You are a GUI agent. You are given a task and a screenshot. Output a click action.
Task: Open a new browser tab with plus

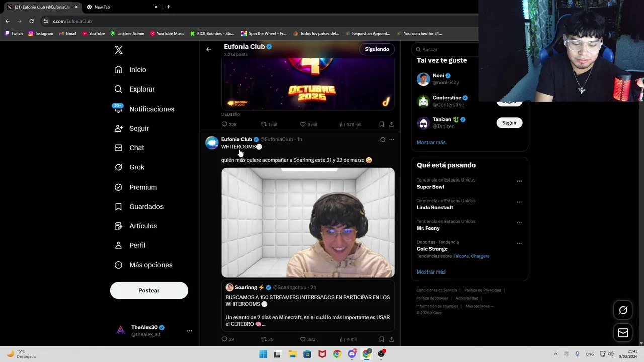pos(168,7)
